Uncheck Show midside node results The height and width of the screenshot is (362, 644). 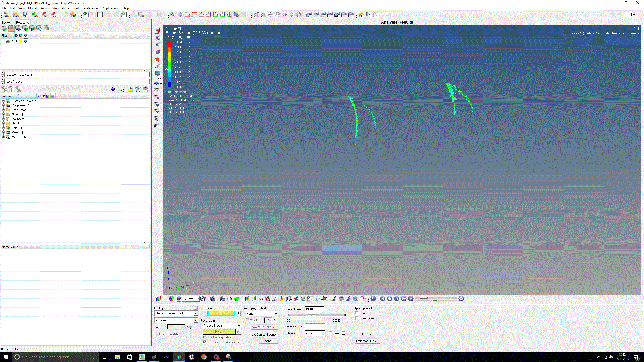coord(205,342)
